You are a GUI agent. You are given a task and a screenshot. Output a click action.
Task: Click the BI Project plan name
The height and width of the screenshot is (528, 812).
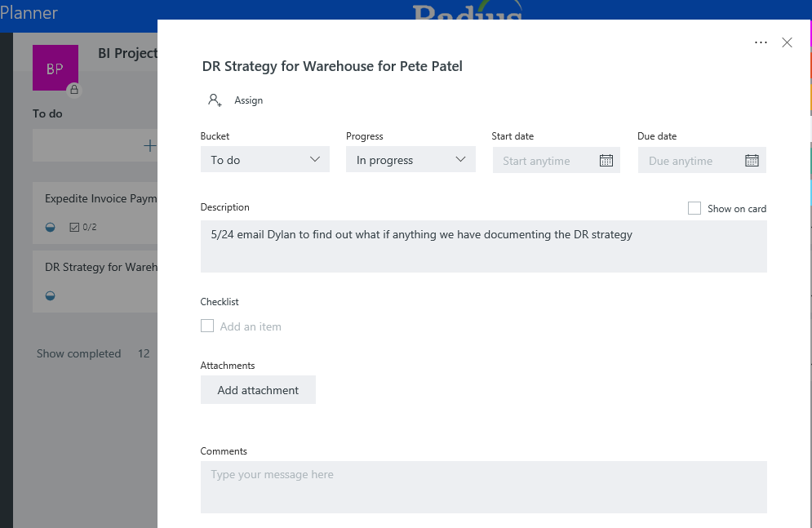tap(127, 53)
